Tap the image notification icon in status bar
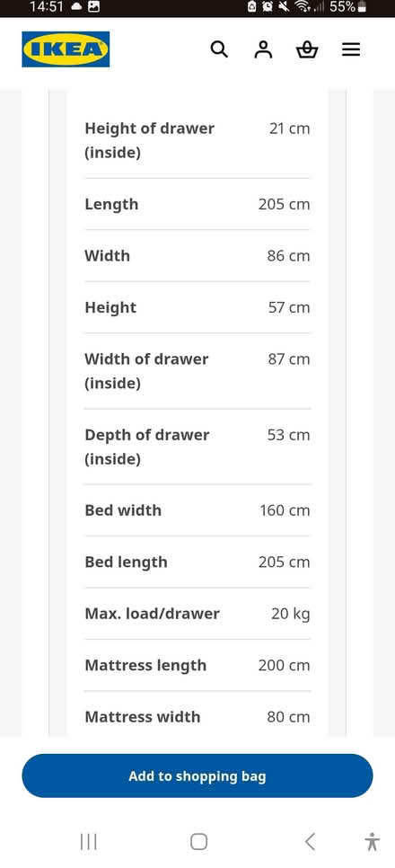 tap(94, 7)
